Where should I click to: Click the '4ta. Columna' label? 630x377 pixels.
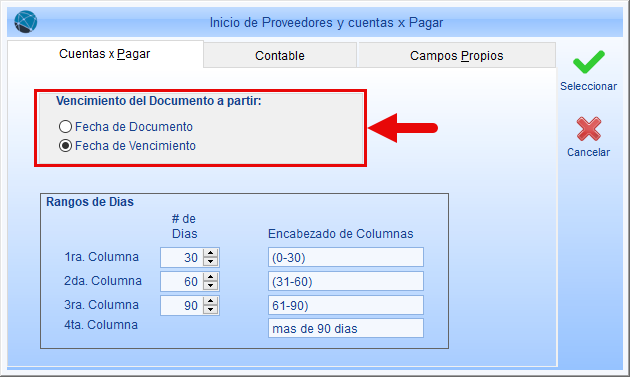click(101, 324)
